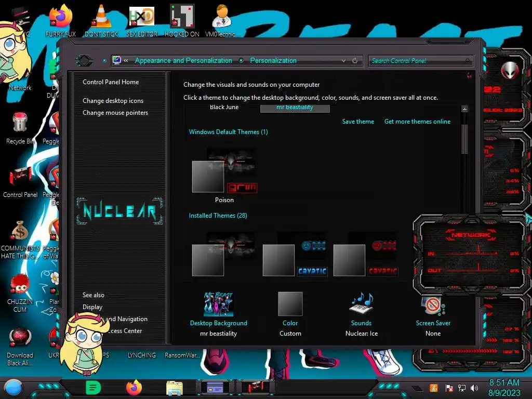Open the DONT STICK VLC desktop shortcut
532x399 pixels.
point(101,20)
